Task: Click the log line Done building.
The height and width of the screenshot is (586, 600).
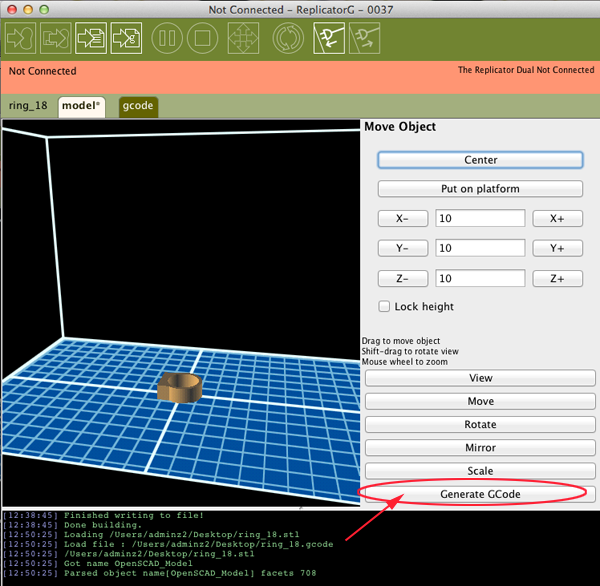Action: coord(103,525)
